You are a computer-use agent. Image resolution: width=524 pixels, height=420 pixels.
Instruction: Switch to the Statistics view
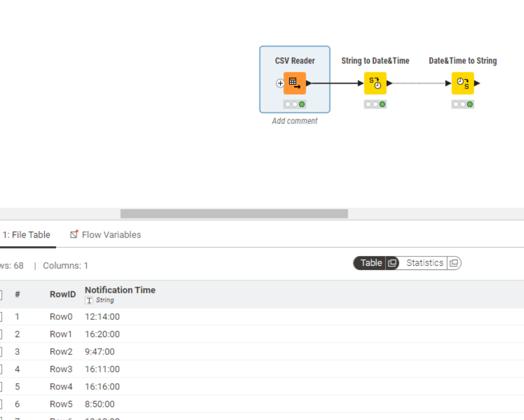pos(424,263)
